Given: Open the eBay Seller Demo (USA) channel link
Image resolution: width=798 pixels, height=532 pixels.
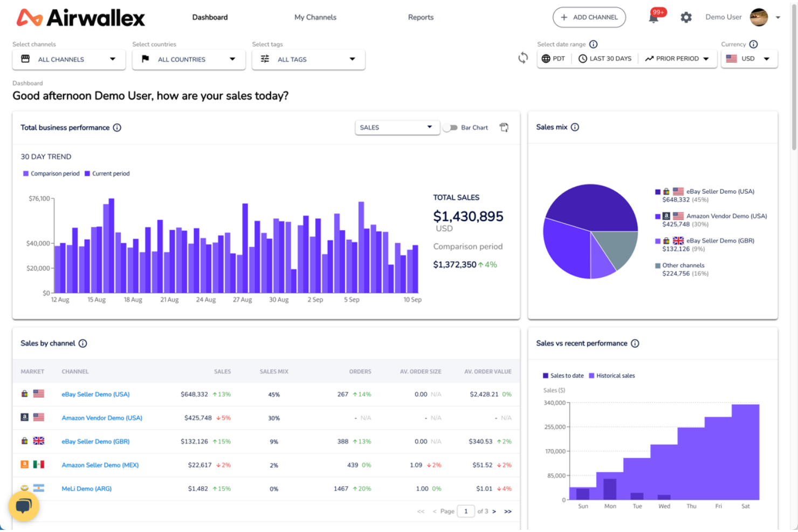Looking at the screenshot, I should click(x=95, y=394).
